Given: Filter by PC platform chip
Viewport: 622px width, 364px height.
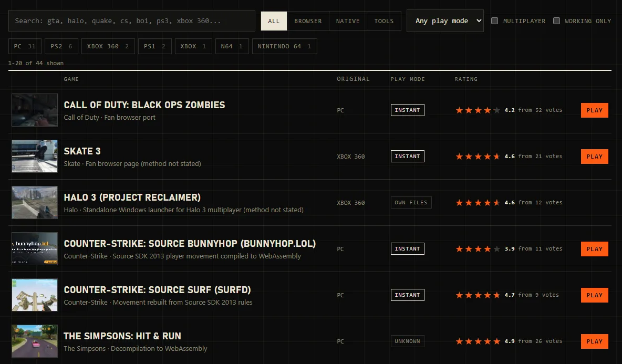Looking at the screenshot, I should 25,46.
